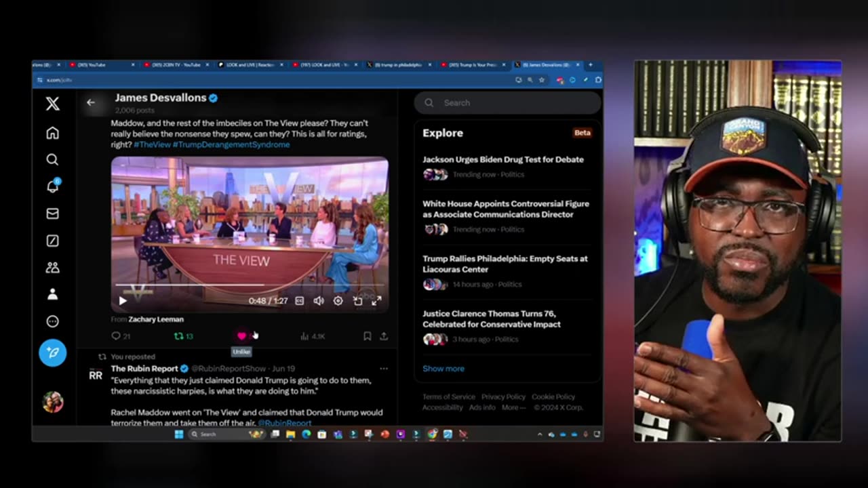
Task: Open the Grok slash icon in sidebar
Action: click(52, 241)
